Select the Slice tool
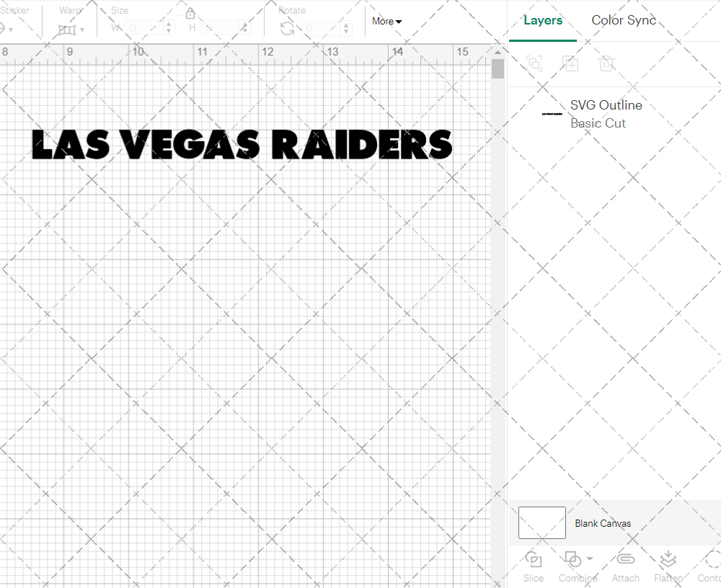The width and height of the screenshot is (721, 588). [x=533, y=566]
